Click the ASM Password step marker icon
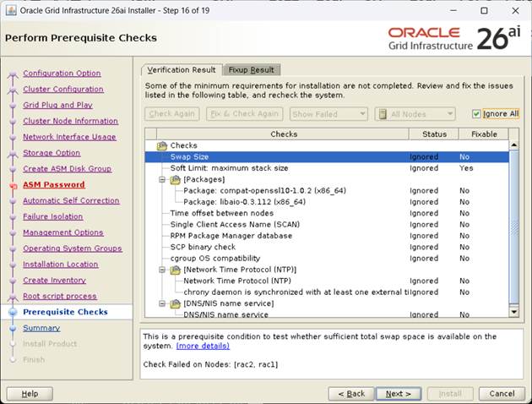Viewport: 532px width, 404px height. pyautogui.click(x=13, y=185)
